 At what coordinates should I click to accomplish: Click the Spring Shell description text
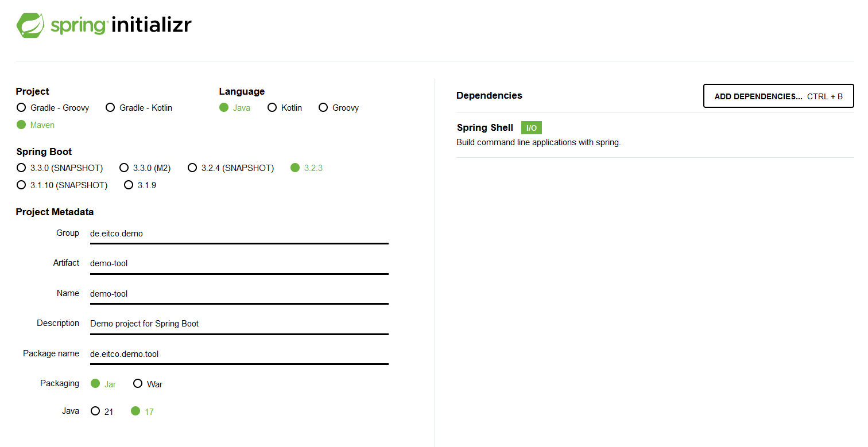click(x=538, y=142)
